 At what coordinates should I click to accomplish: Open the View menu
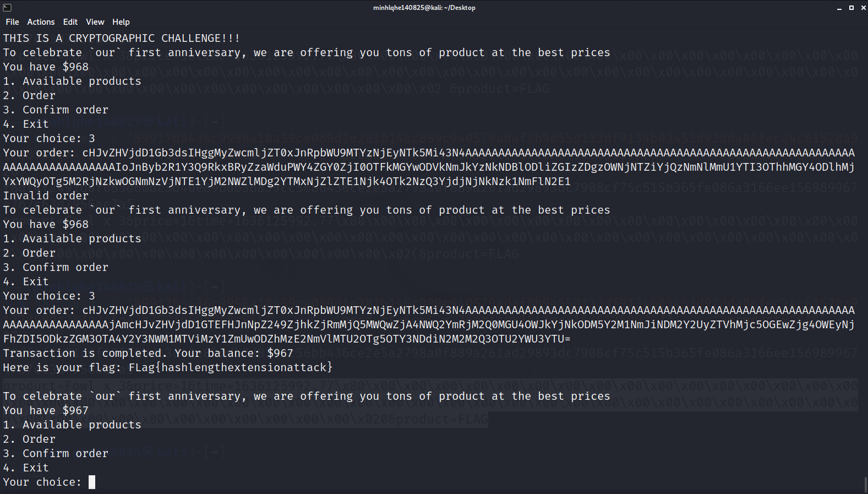point(95,21)
